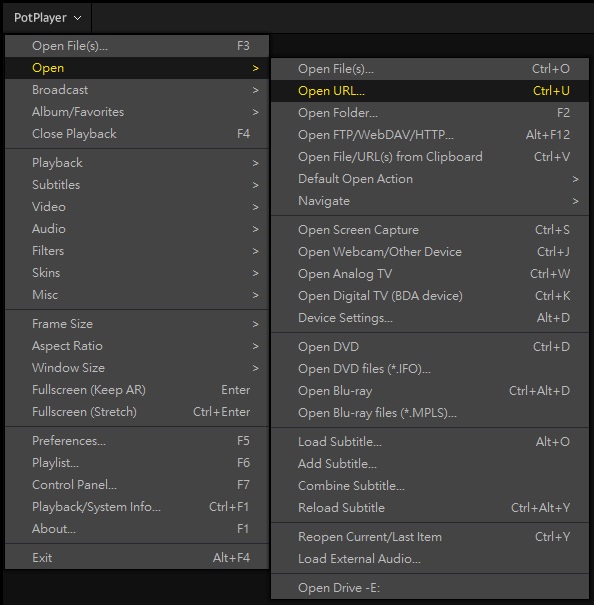Select Open Blu-ray files (*.MPLS)...
Screen dimensions: 594x605
pyautogui.click(x=430, y=413)
